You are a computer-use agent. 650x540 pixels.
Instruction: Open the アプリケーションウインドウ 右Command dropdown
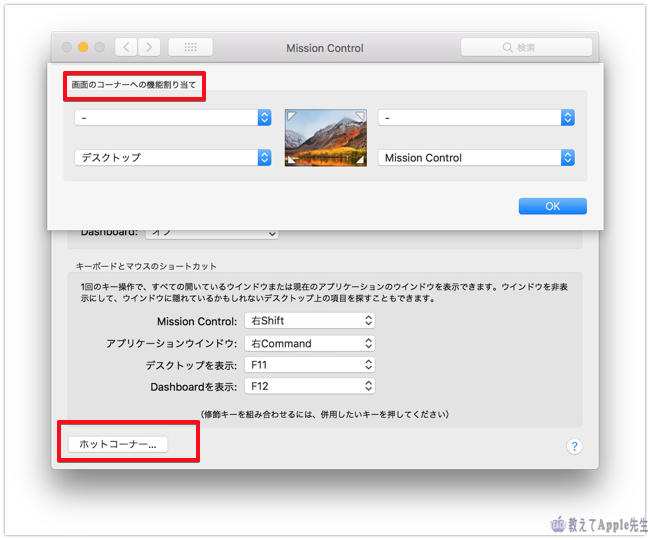pyautogui.click(x=310, y=343)
